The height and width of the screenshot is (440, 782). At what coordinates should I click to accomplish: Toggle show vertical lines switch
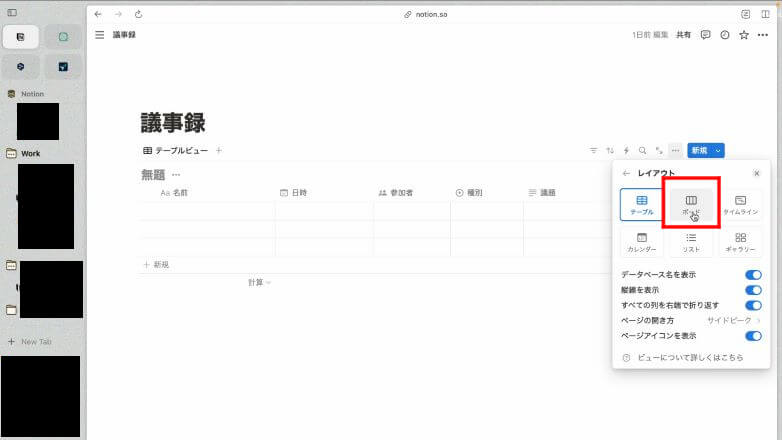(x=753, y=290)
